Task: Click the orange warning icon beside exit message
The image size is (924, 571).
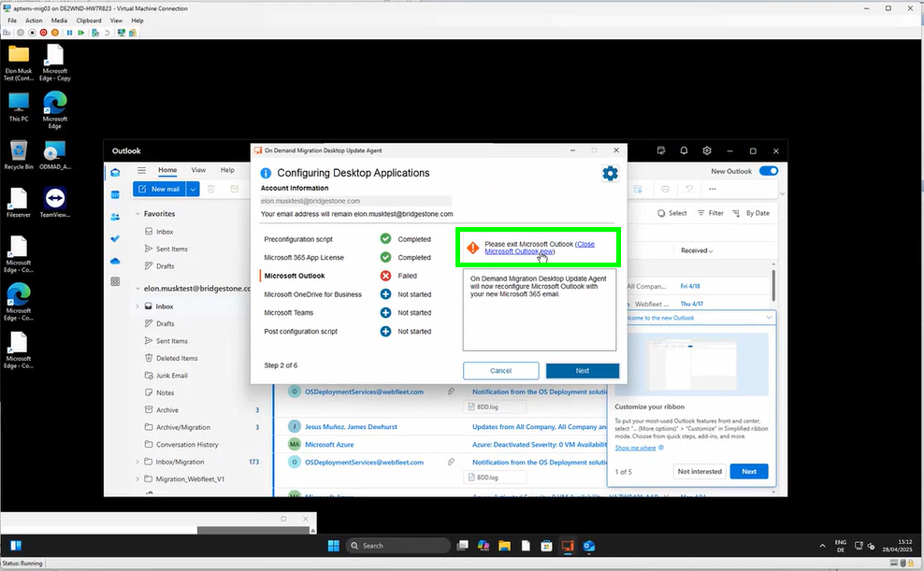Action: tap(472, 248)
